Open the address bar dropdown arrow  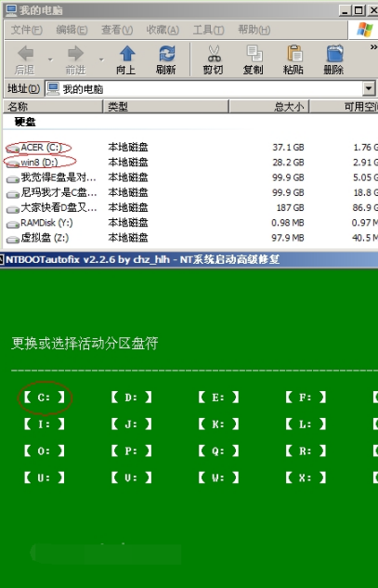pos(369,89)
